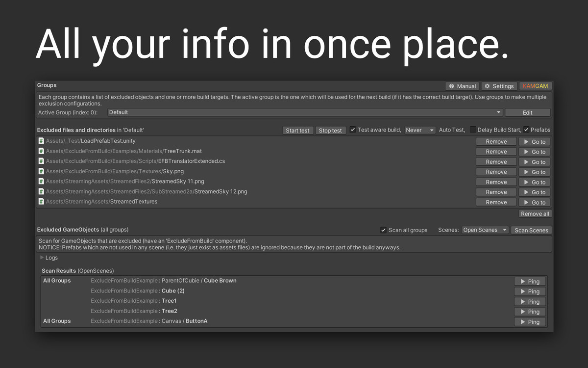This screenshot has height=368, width=588.
Task: Enable the Delay Build Start checkbox
Action: pyautogui.click(x=472, y=130)
